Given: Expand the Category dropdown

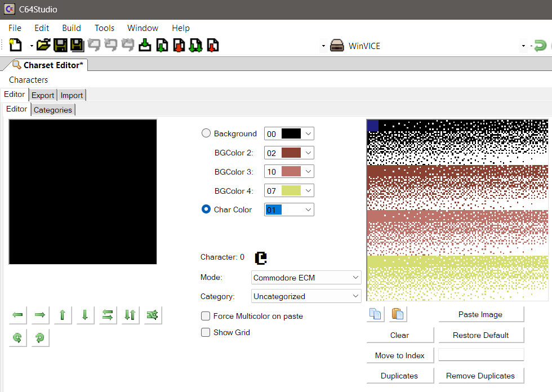Looking at the screenshot, I should click(306, 296).
